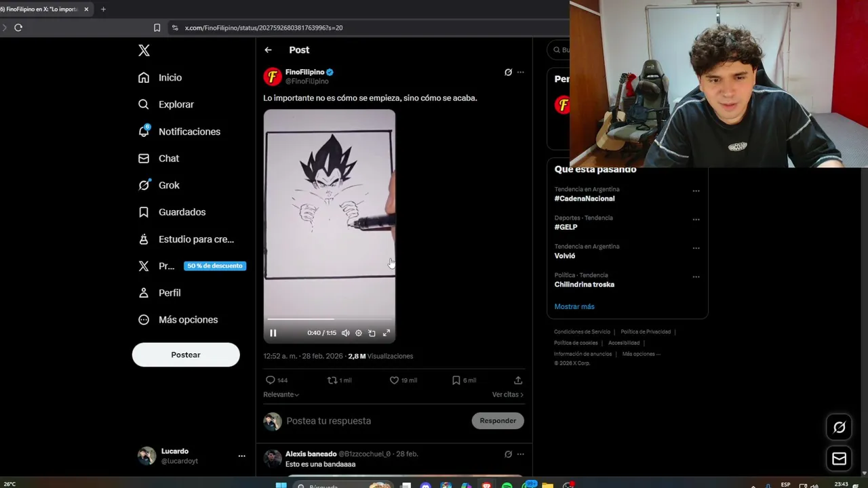Open #CadenaNacional trend
The image size is (868, 488).
[x=585, y=199]
